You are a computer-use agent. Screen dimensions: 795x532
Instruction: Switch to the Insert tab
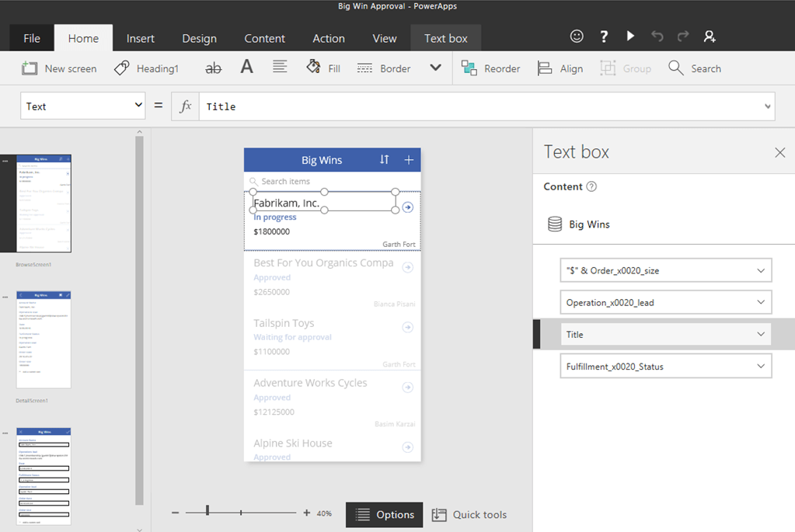[141, 39]
